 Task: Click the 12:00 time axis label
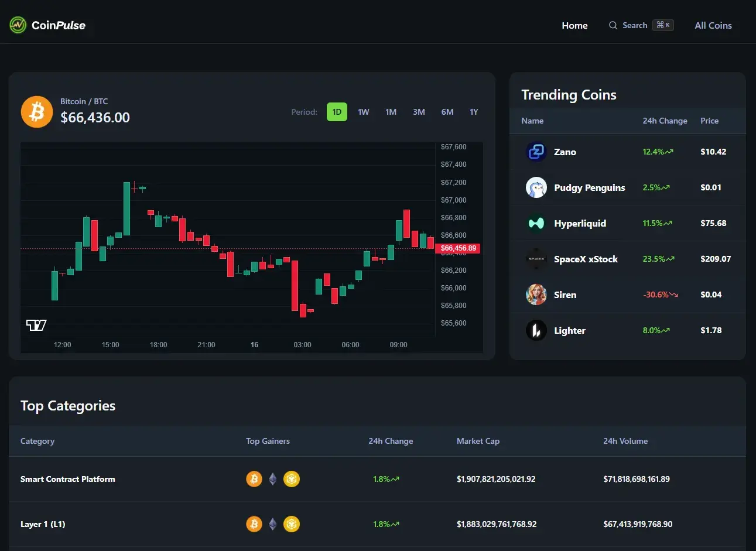[x=63, y=345]
